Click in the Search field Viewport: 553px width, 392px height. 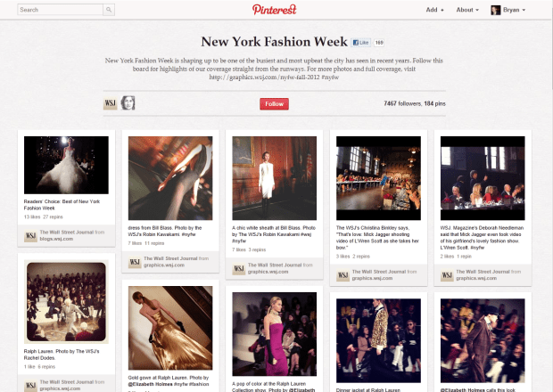(x=60, y=10)
